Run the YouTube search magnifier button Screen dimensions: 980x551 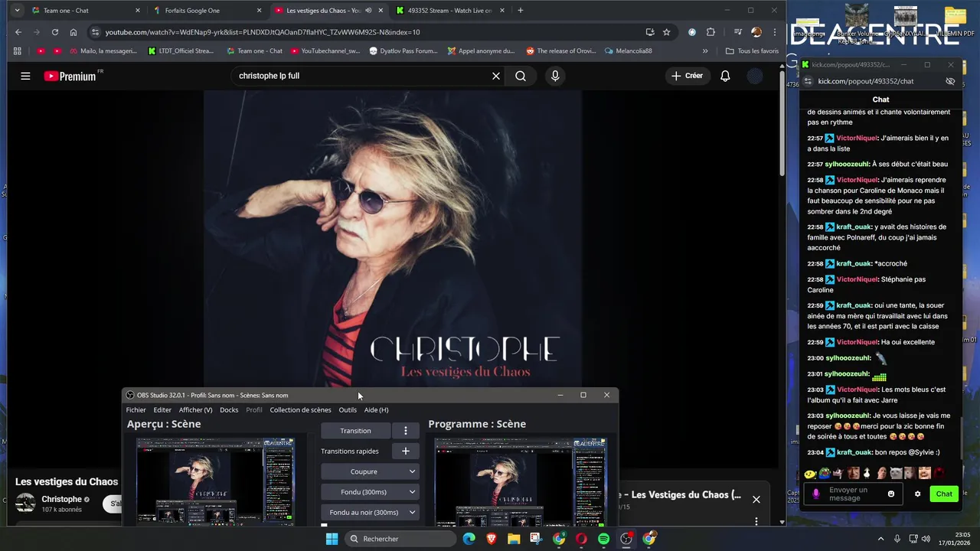point(521,76)
